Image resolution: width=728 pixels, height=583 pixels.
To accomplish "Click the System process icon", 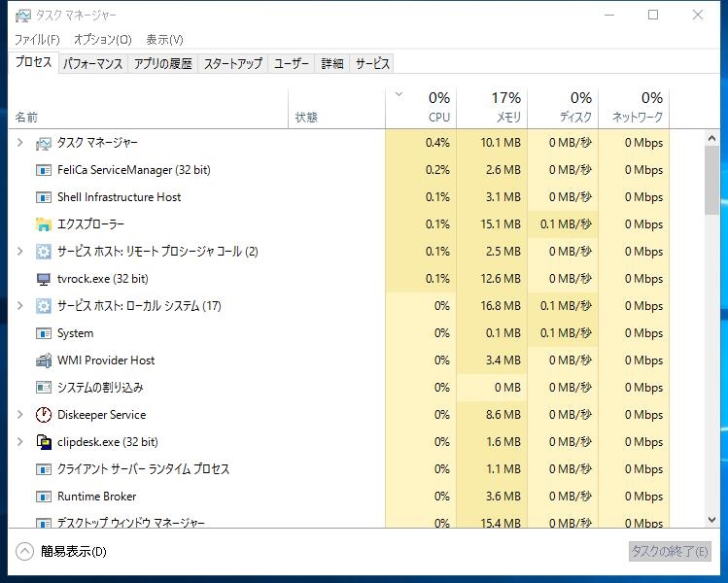I will pyautogui.click(x=43, y=333).
